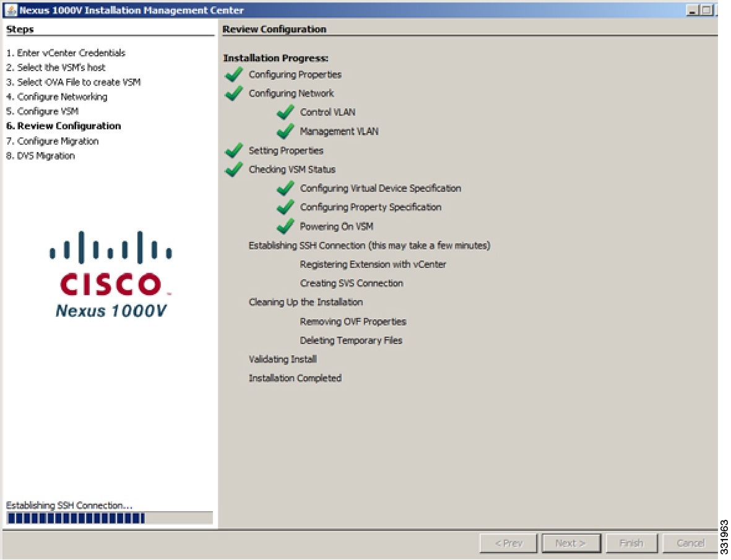Image resolution: width=731 pixels, height=560 pixels.
Task: Click checkmark for Configuring Property Specification
Action: pos(285,207)
